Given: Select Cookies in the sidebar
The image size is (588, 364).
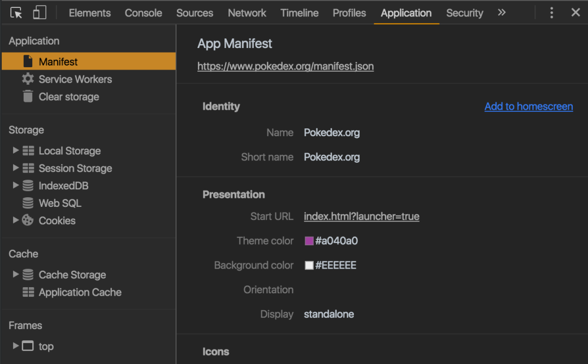Looking at the screenshot, I should [57, 220].
